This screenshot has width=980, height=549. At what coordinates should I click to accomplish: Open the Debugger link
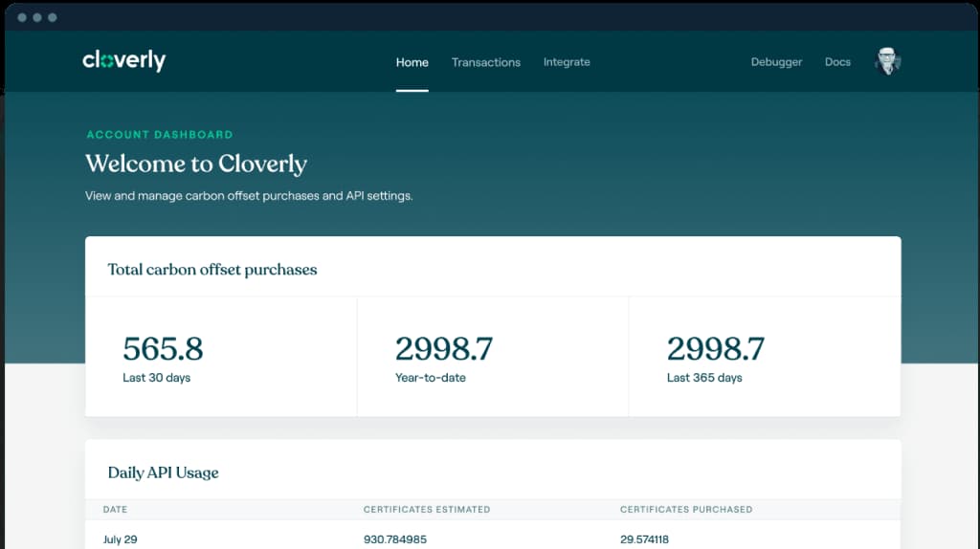[776, 62]
